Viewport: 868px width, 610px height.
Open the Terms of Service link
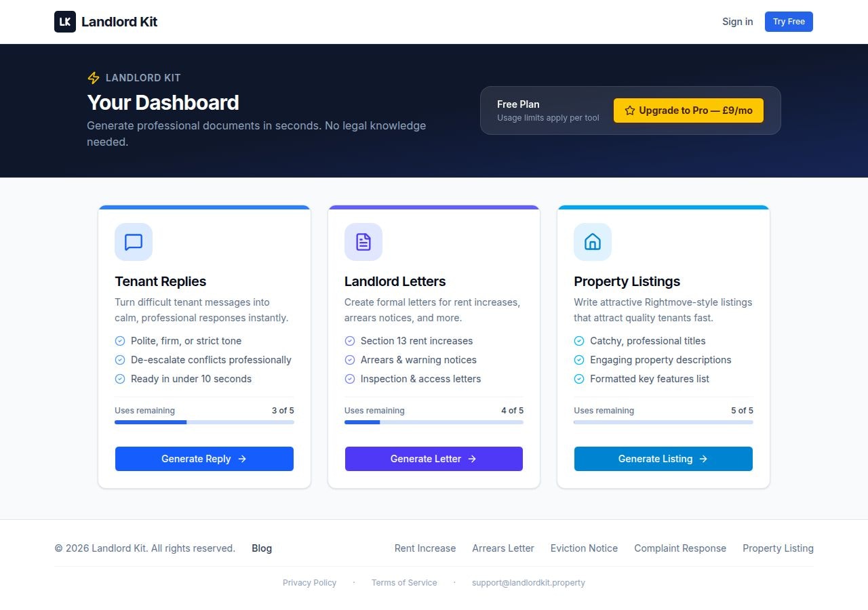coord(404,583)
